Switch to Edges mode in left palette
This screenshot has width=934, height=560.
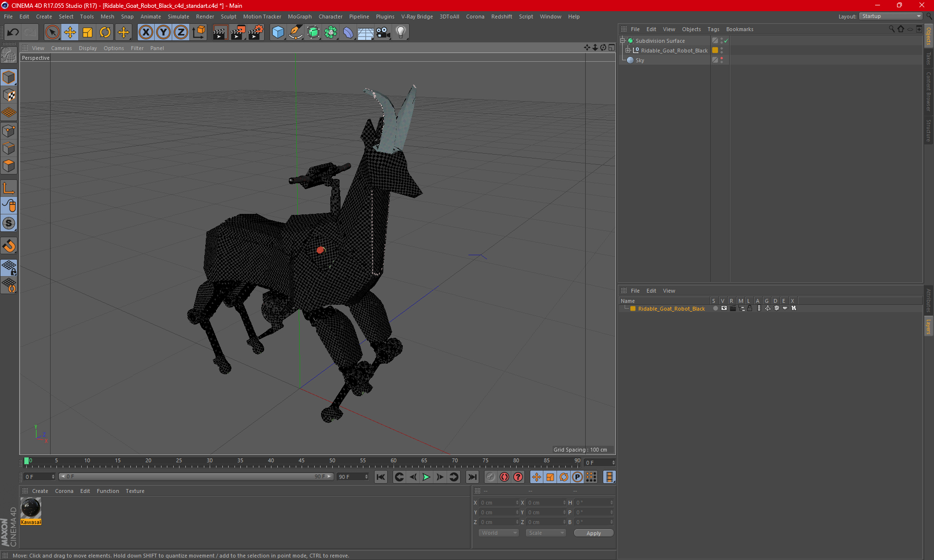coord(9,148)
